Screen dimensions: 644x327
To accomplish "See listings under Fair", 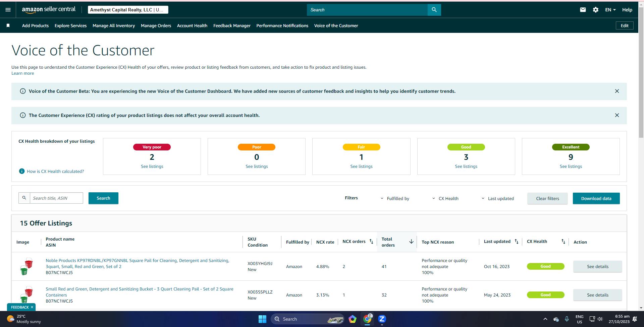I will [x=361, y=166].
